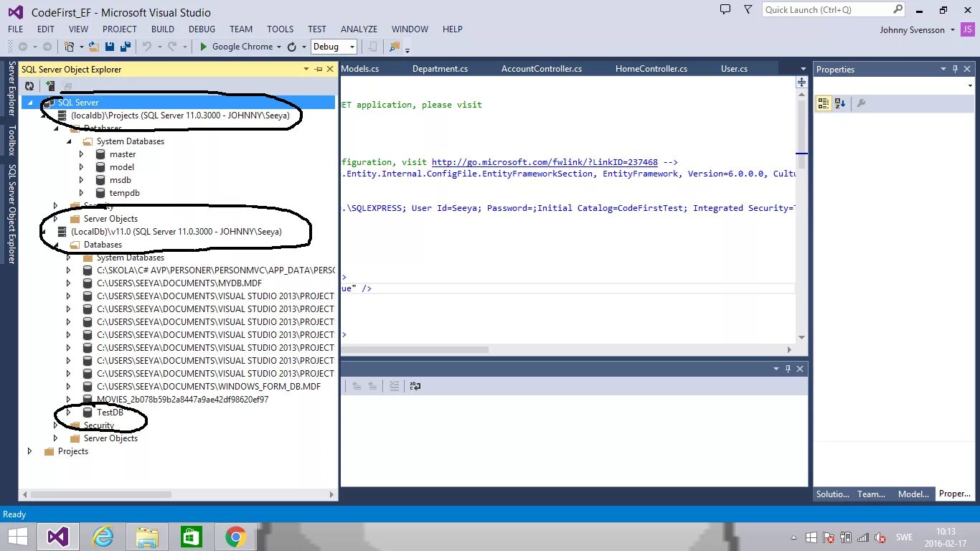Open the TOOLS menu
This screenshot has height=551, width=980.
[x=280, y=29]
